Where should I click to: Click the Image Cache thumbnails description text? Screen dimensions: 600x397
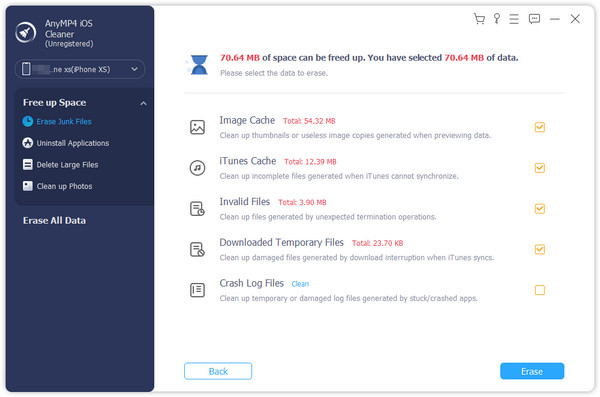point(355,135)
